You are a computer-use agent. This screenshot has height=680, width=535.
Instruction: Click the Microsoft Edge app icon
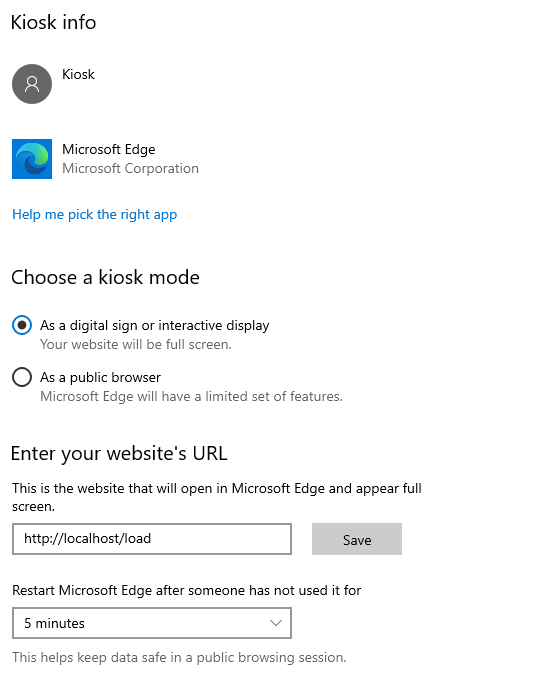click(32, 159)
